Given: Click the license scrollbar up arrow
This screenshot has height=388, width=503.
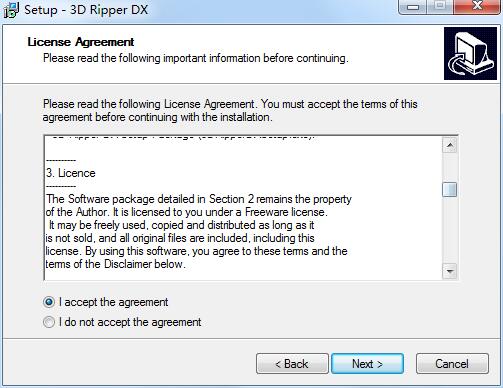Looking at the screenshot, I should click(450, 145).
